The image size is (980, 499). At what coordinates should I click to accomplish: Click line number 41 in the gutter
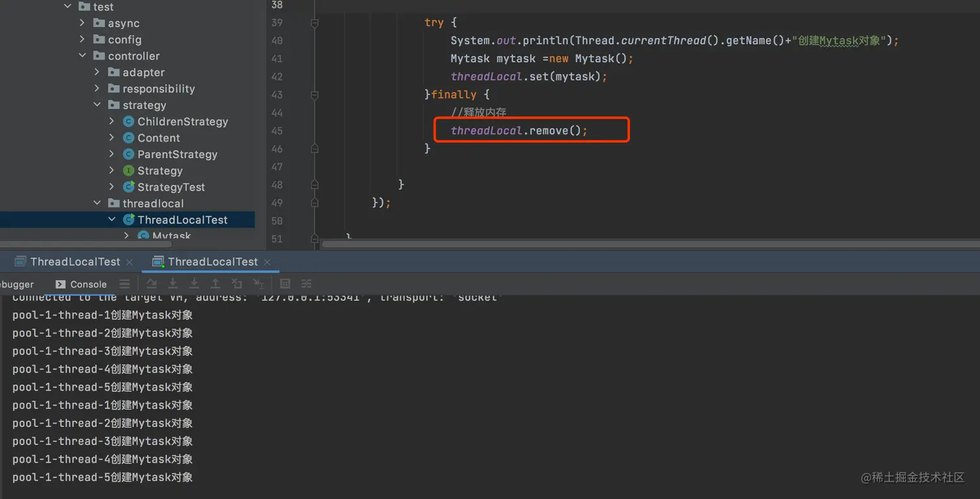[x=277, y=58]
